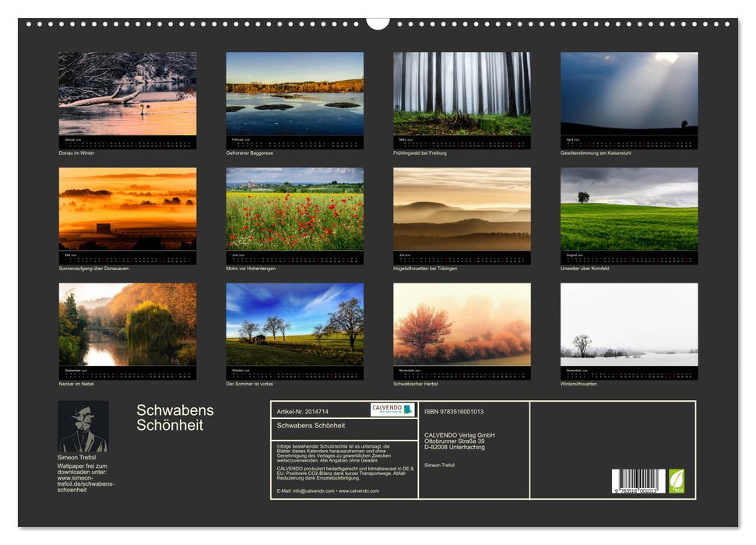Select the Gewitterstimmung am Kaiserstuhl photo

629,94
